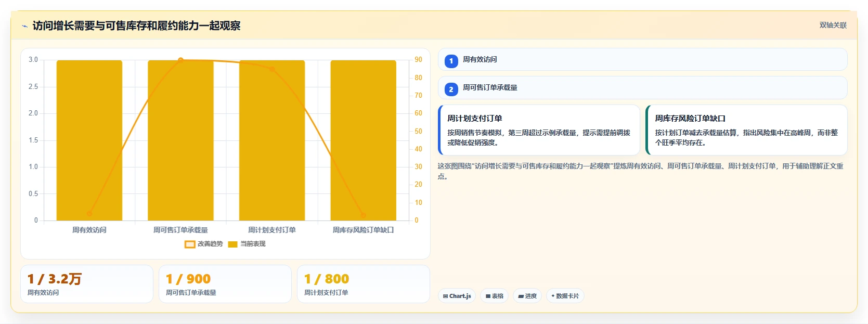Viewport: 868px width, 324px height.
Task: Click the 周库存风险订单缺口 bar in the chart
Action: click(363, 140)
